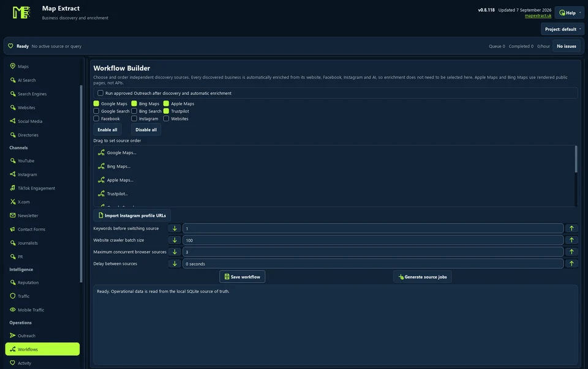Increase Website crawler batch size
Viewport: 588px width, 369px height.
tap(571, 240)
